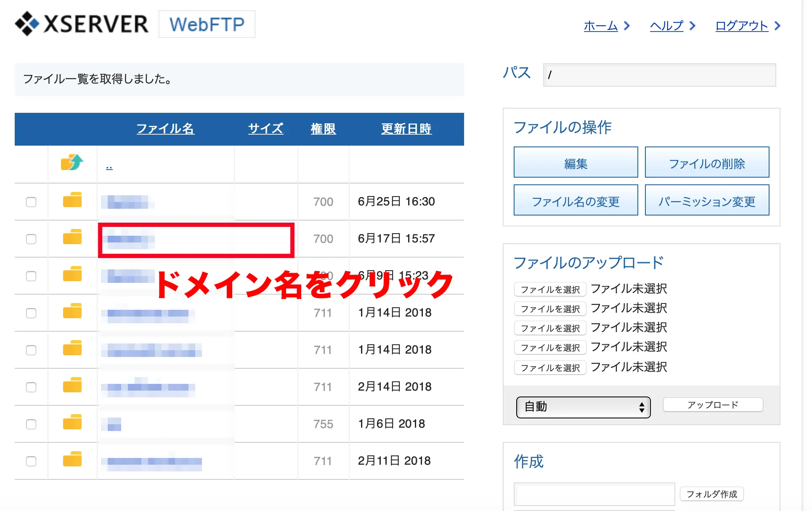The image size is (812, 511).
Task: Open ヘルプ in the top navigation
Action: (x=666, y=26)
